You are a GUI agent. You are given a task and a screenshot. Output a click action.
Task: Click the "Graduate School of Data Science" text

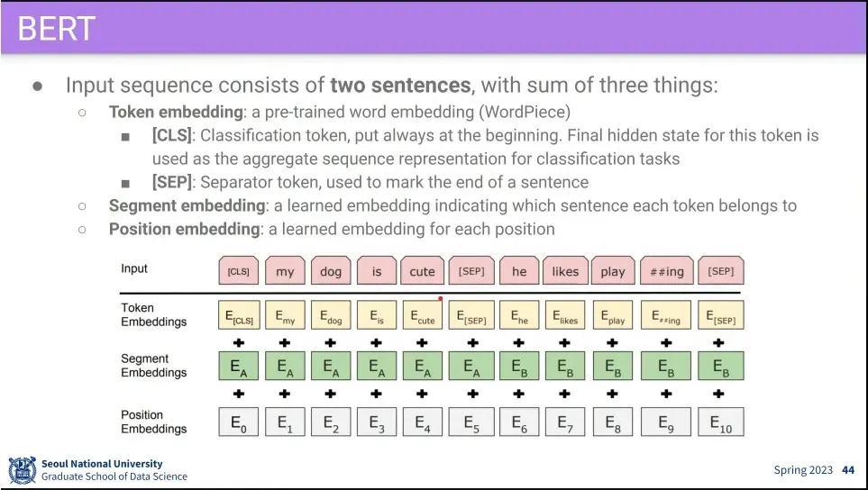point(114,476)
